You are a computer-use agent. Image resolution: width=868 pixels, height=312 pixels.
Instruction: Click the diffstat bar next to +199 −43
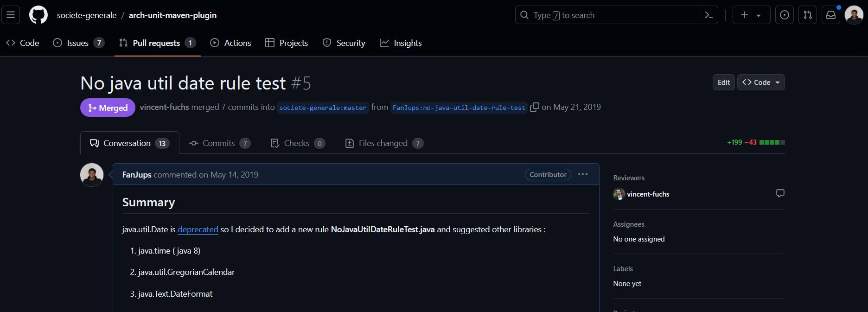tap(772, 142)
